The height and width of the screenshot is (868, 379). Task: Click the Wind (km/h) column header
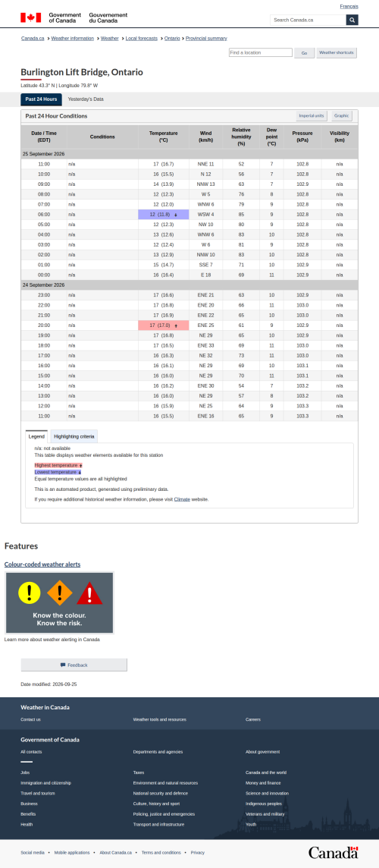(x=205, y=137)
